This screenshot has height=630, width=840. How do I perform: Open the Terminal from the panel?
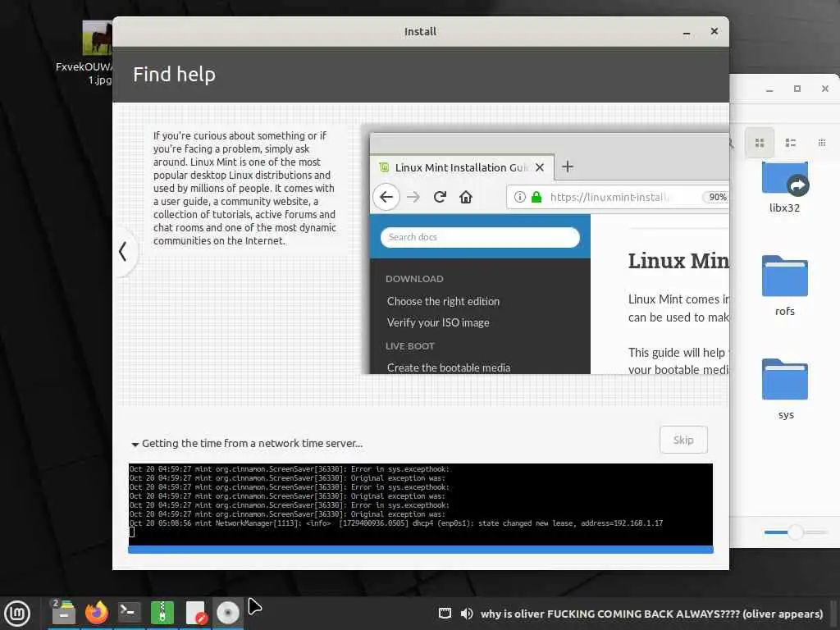[x=129, y=613]
